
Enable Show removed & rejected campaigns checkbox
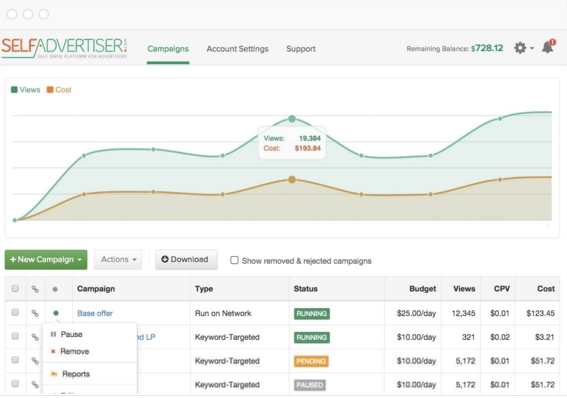coord(234,260)
